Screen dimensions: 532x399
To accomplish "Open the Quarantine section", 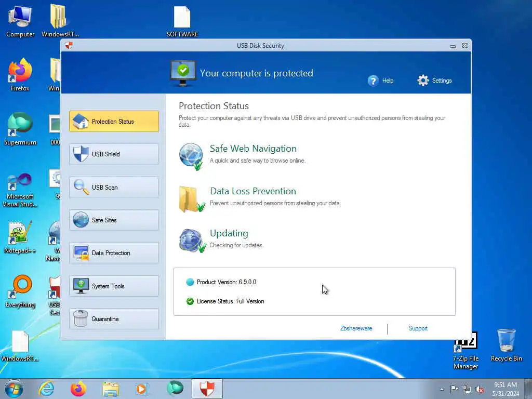I will (x=114, y=318).
